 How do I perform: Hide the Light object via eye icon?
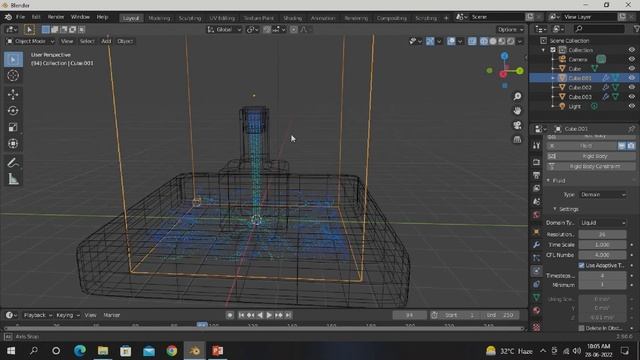[x=631, y=106]
